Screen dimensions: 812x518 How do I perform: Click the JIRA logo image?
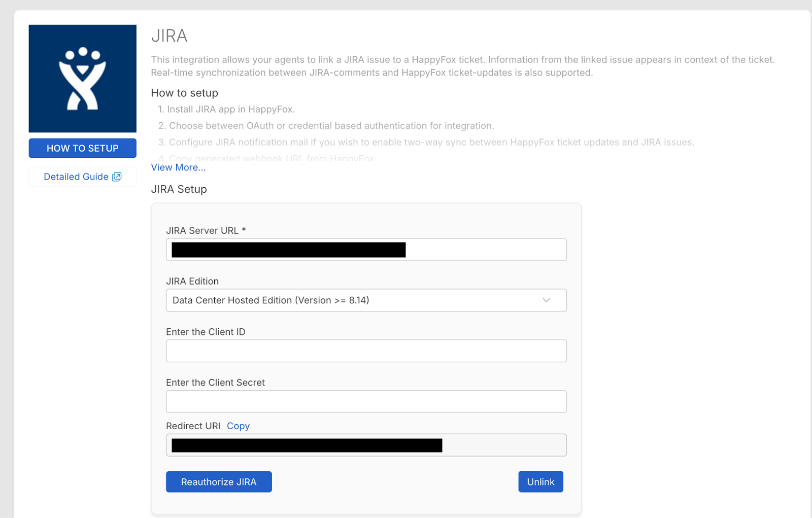coord(82,79)
